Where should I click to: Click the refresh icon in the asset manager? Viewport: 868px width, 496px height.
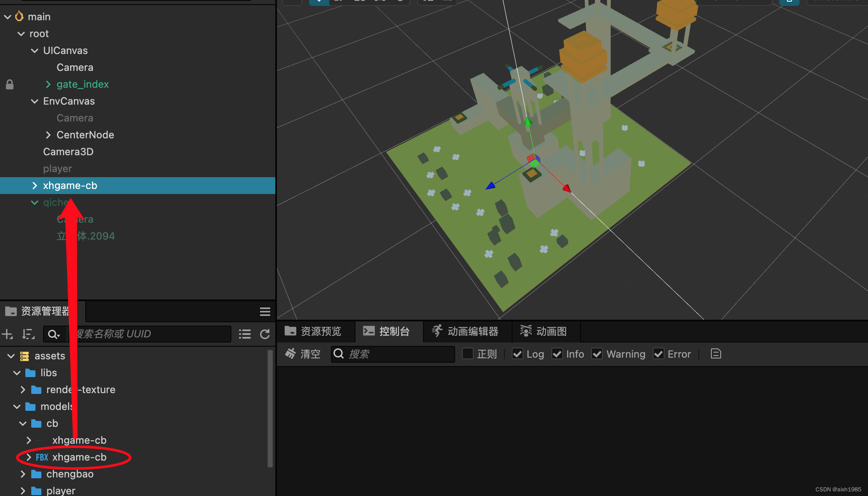click(265, 334)
